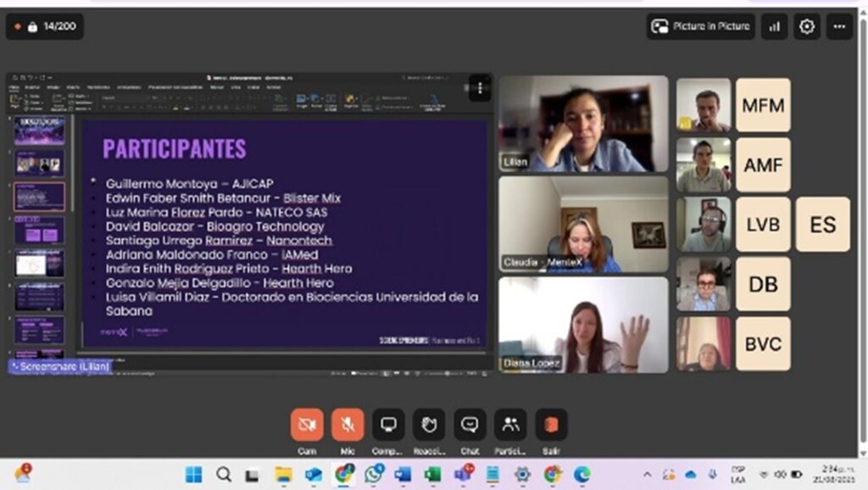The image size is (868, 490).
Task: Check connection stats signal bars icon
Action: [x=774, y=26]
